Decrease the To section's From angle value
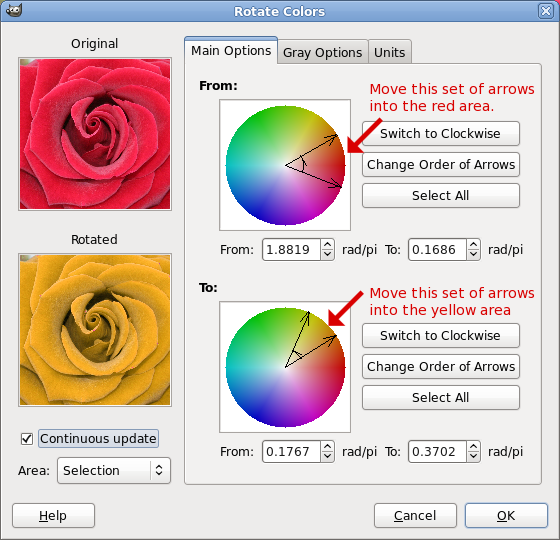 click(x=327, y=457)
